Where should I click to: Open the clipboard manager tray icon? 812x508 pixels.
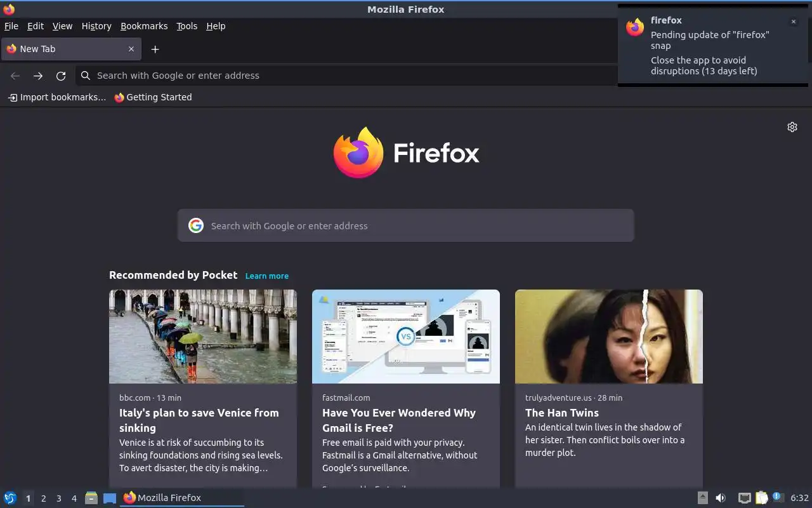[761, 498]
